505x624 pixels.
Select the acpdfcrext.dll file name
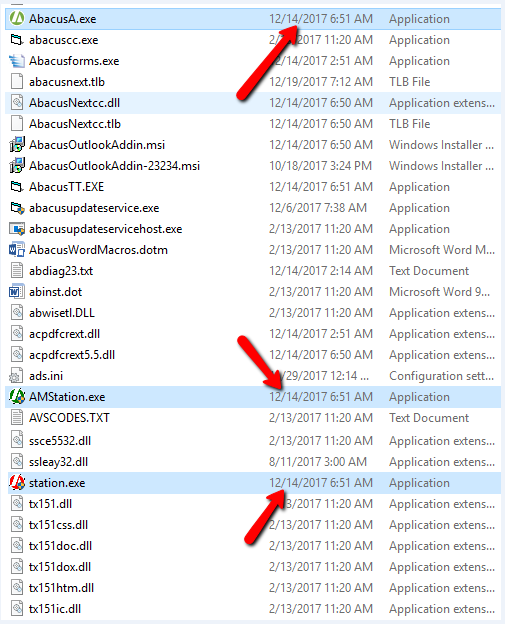click(x=64, y=334)
